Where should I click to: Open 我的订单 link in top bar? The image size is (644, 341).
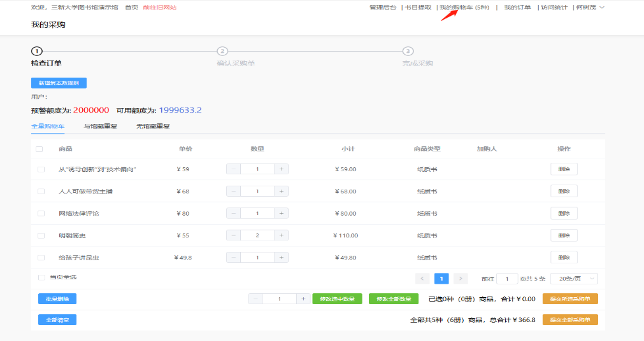pos(517,8)
